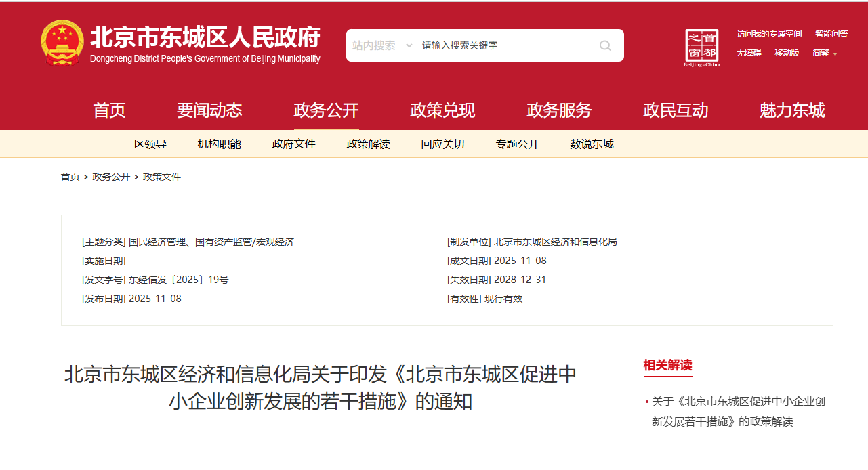Select 政府文件 in the submenu

pos(293,144)
